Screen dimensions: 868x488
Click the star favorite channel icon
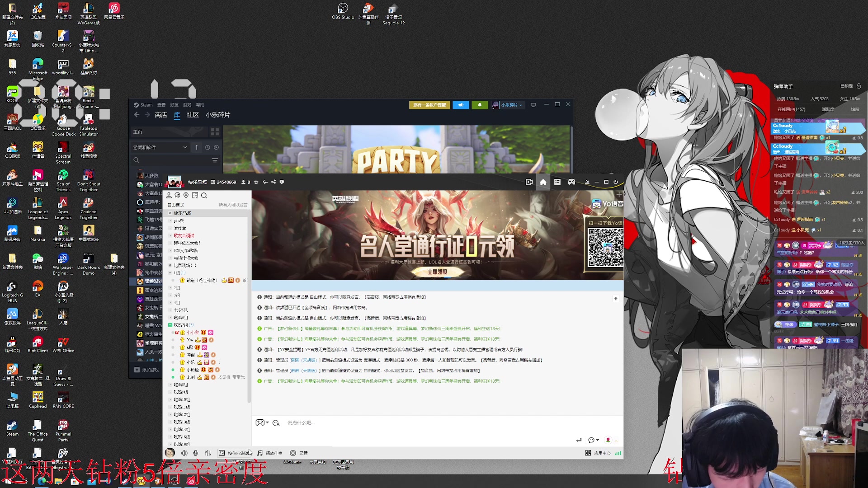(x=256, y=182)
